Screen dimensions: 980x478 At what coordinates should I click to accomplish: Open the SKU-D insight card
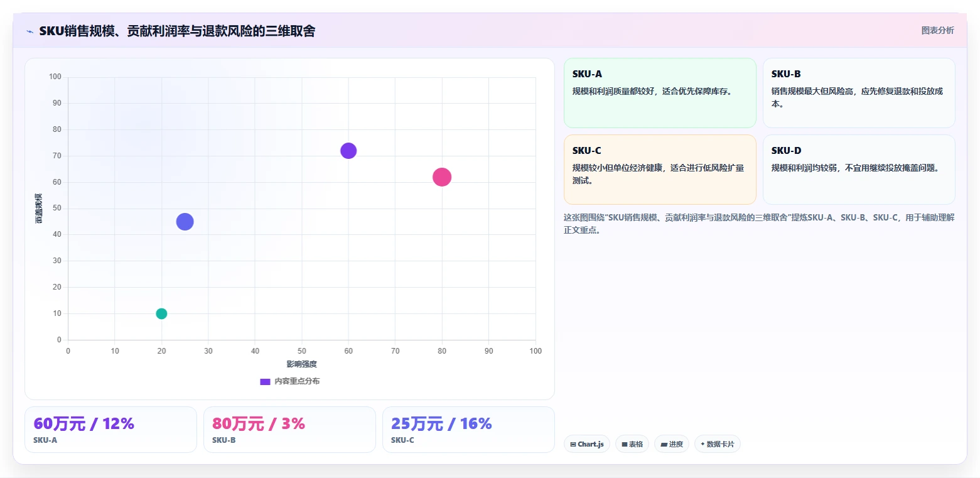859,170
